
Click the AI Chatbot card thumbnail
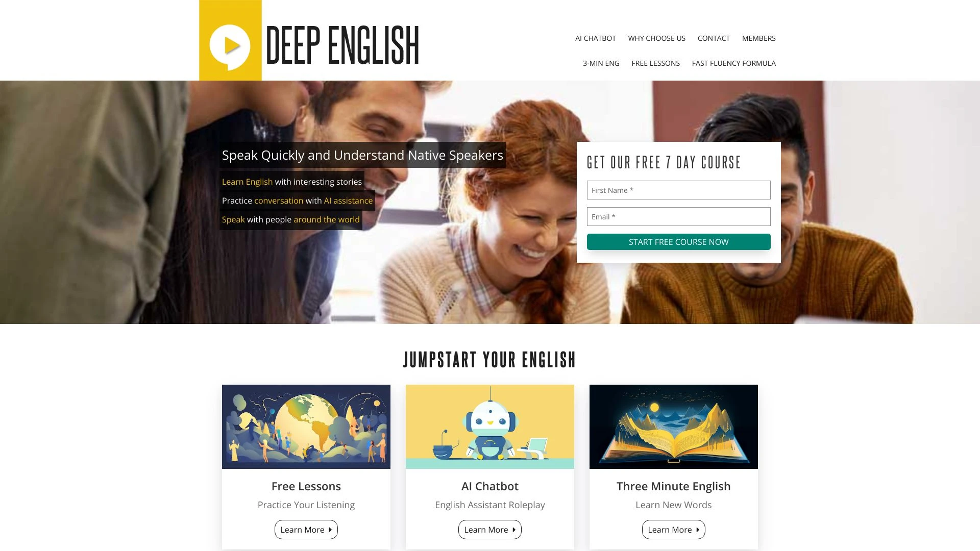coord(489,427)
